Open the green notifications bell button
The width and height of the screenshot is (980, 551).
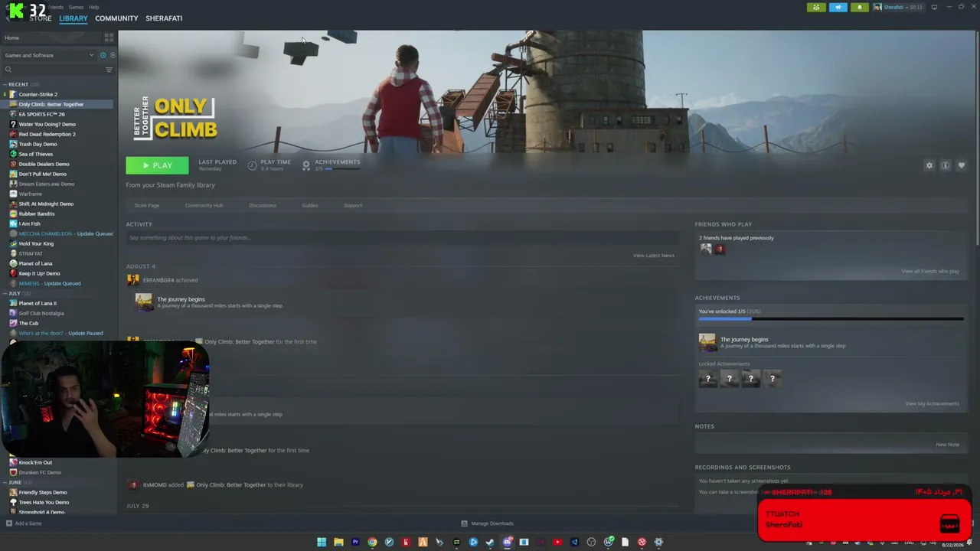click(x=859, y=8)
